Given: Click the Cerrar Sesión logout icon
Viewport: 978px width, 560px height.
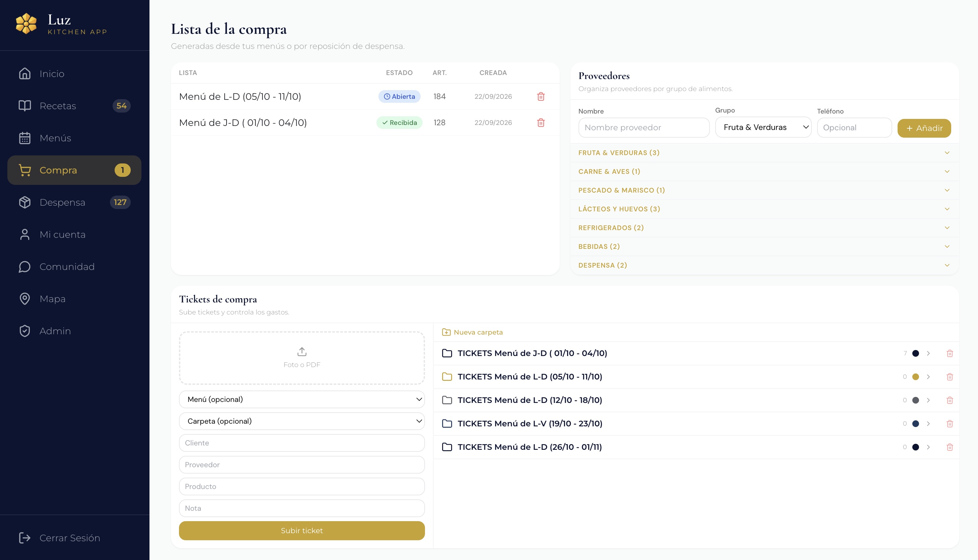Looking at the screenshot, I should (24, 538).
